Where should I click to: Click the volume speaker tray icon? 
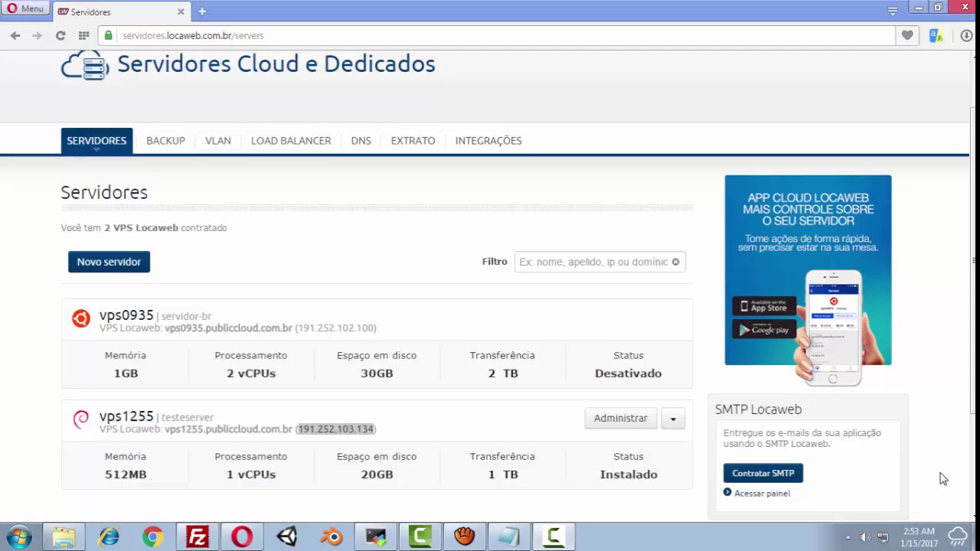pyautogui.click(x=865, y=537)
